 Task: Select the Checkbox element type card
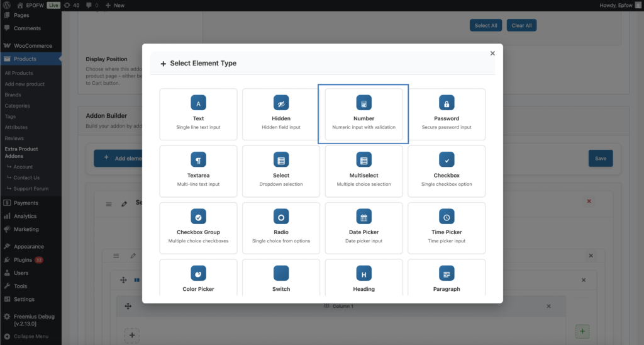(447, 171)
